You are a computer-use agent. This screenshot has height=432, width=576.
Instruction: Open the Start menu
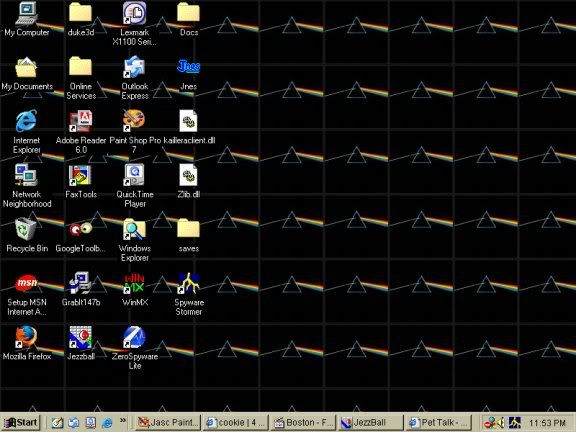[x=20, y=422]
